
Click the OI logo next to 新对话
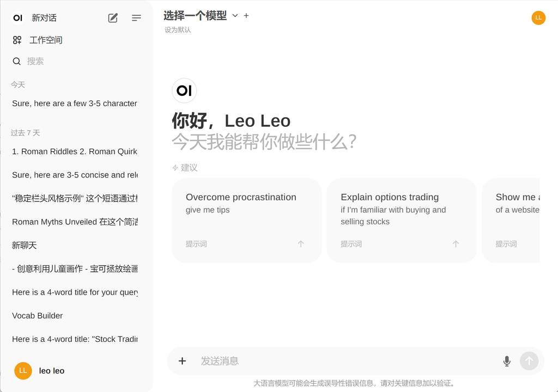(18, 18)
